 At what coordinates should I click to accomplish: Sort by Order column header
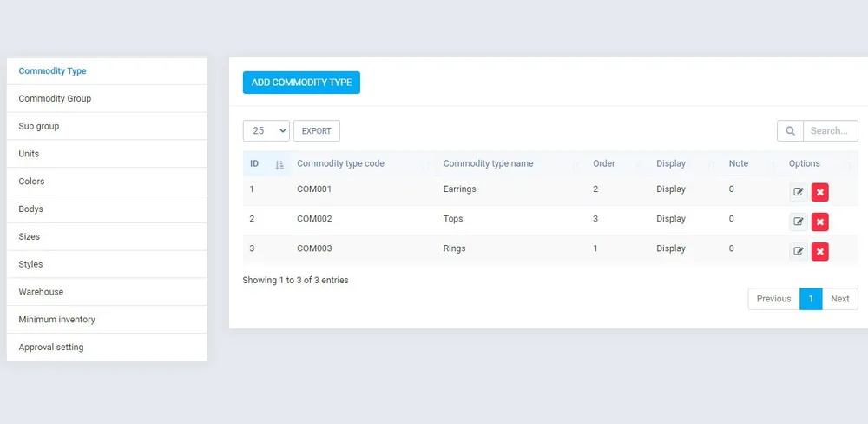(x=604, y=163)
